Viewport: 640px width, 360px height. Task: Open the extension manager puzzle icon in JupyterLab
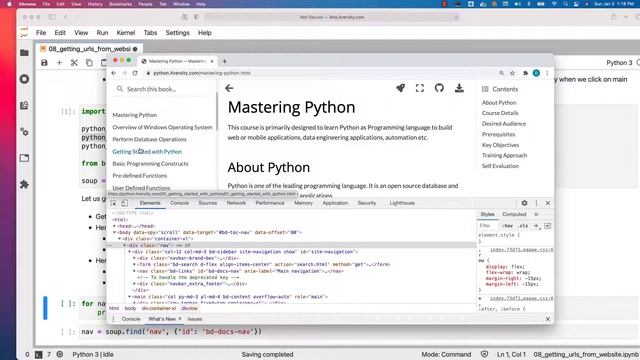pyautogui.click(x=24, y=184)
